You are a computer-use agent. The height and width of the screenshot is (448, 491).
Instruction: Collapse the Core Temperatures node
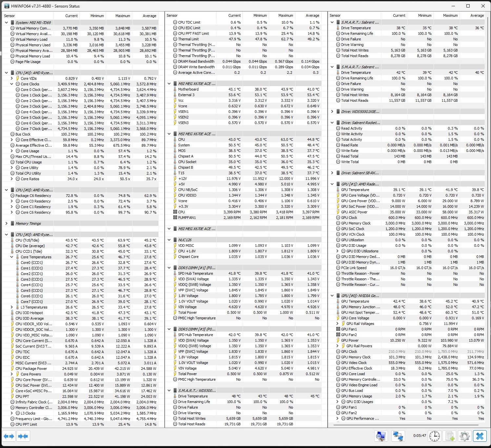11,257
